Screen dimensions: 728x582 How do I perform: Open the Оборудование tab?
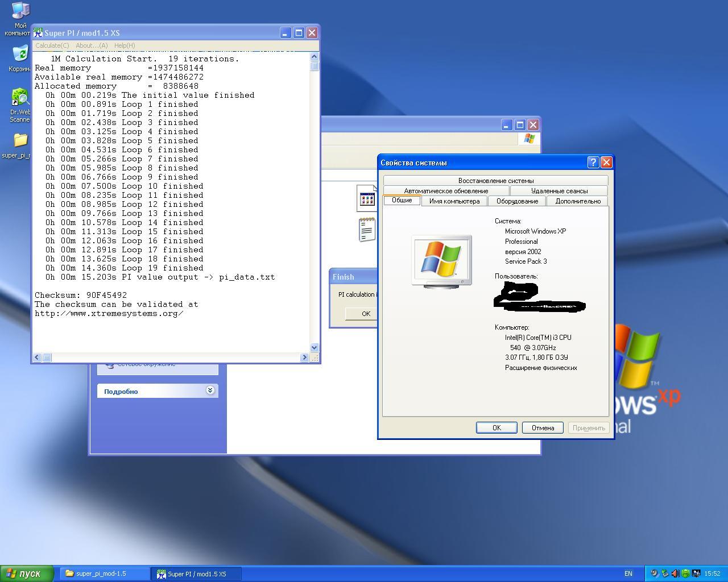517,201
